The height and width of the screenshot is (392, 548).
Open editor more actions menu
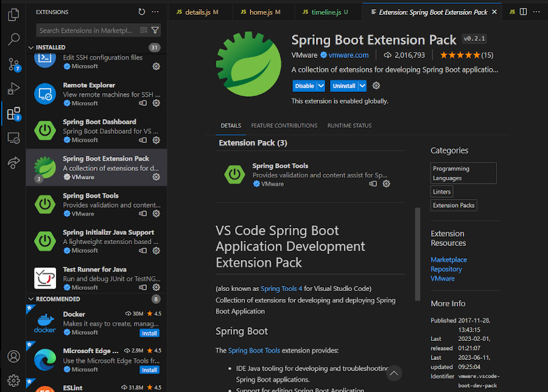(x=536, y=12)
